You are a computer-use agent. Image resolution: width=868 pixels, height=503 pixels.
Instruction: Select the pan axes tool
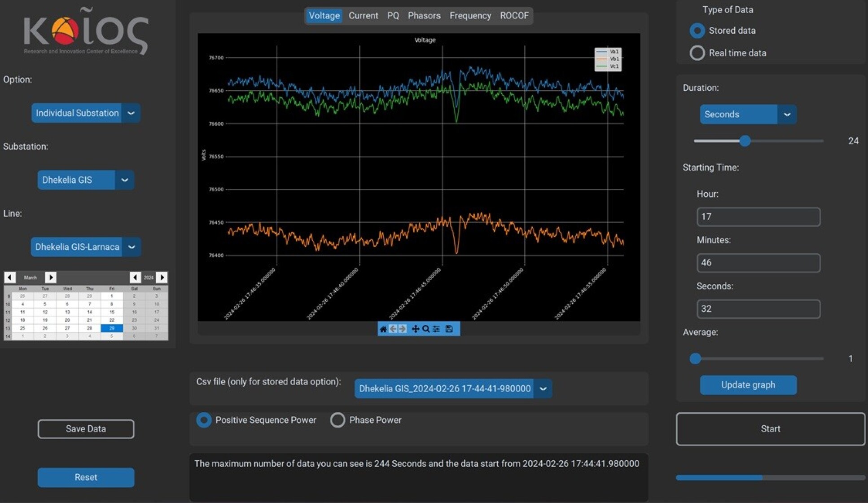click(415, 329)
